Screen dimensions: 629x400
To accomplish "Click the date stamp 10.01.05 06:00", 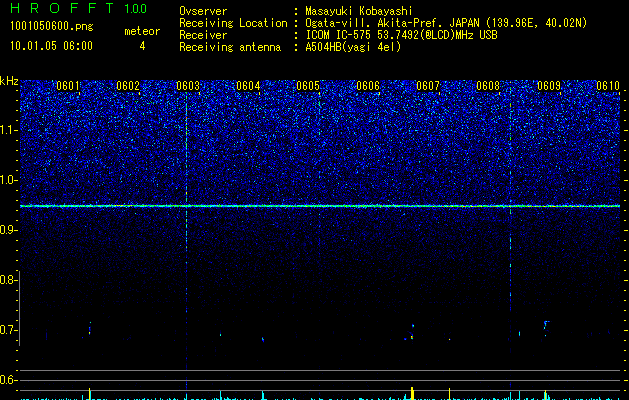I will [51, 46].
